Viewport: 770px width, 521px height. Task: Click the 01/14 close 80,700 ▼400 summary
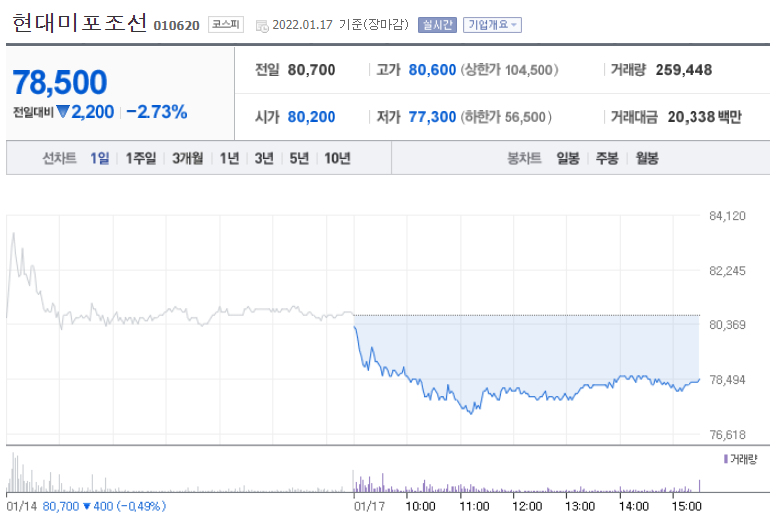104,506
